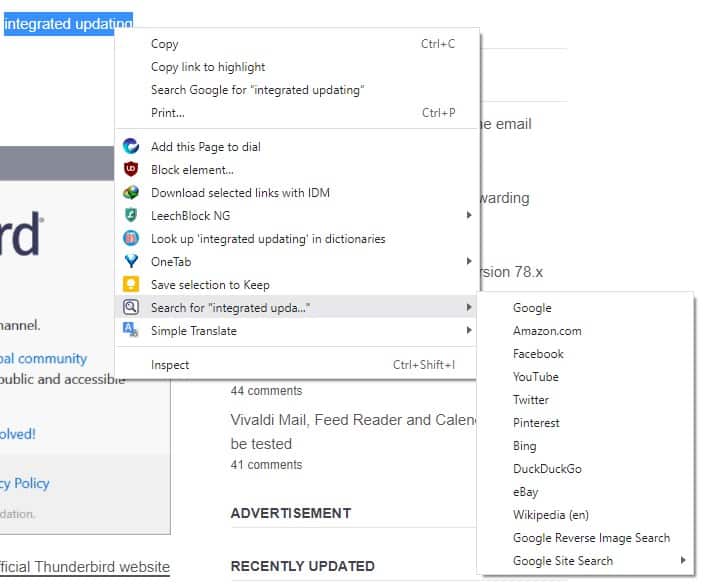The height and width of the screenshot is (585, 704).
Task: Open the OneTab menu entry
Action: (297, 261)
